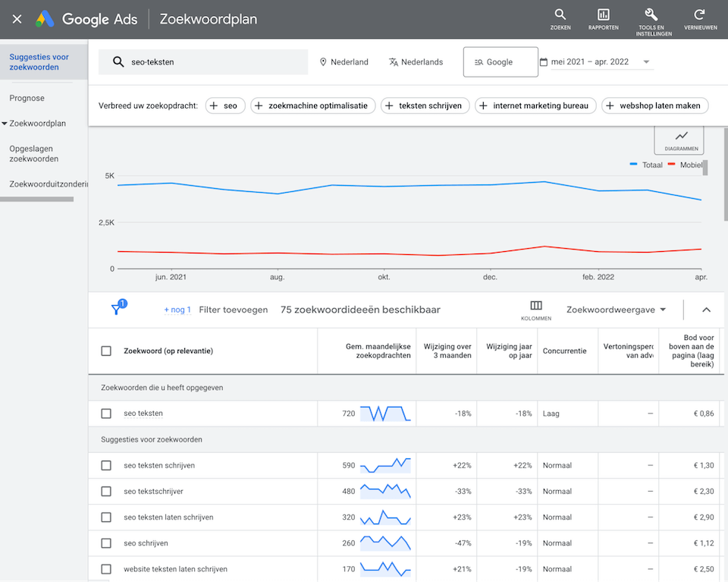Check the 'seo tekstschrijver' row
The image size is (728, 582).
(x=106, y=492)
